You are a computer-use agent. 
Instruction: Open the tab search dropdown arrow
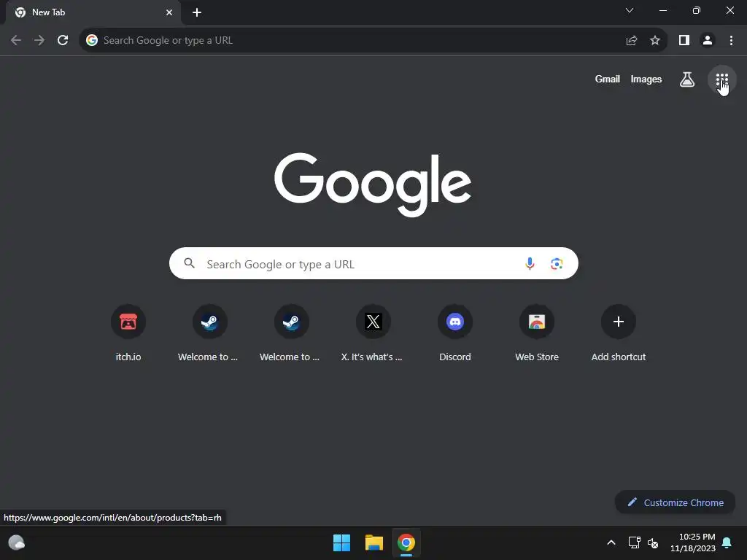pyautogui.click(x=630, y=10)
